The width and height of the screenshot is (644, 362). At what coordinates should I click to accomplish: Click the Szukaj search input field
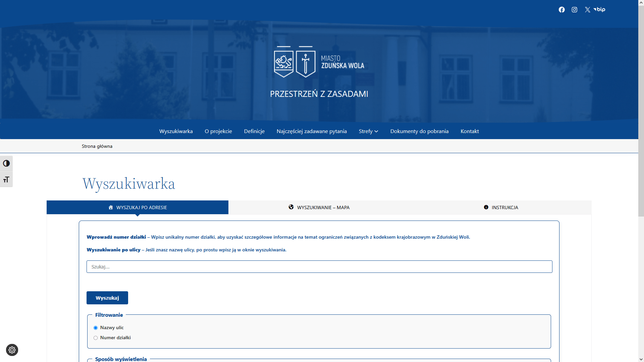pos(319,267)
